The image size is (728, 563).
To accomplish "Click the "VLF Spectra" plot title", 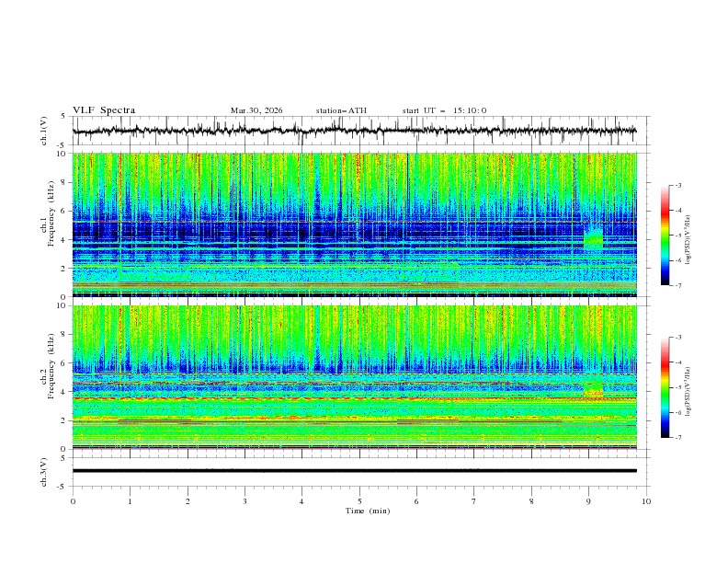I will (104, 110).
